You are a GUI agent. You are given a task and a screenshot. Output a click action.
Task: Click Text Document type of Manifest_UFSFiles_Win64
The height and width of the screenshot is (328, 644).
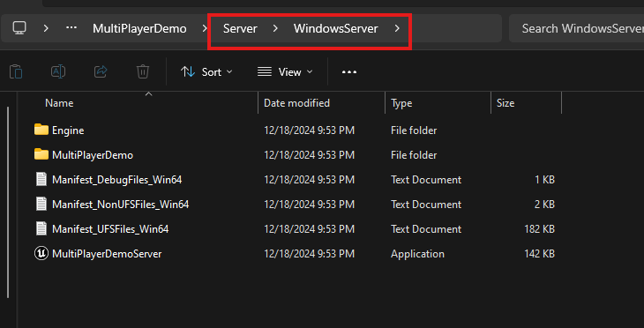coord(426,229)
